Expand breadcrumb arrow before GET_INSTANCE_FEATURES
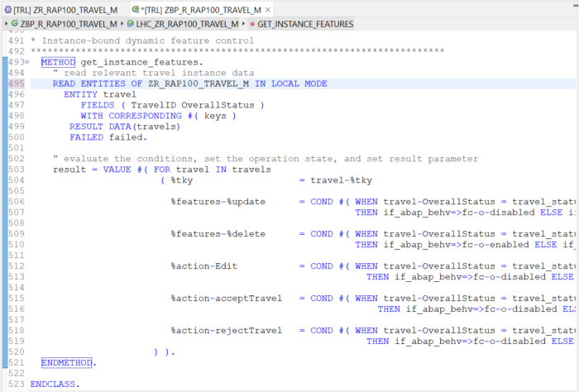 (x=243, y=24)
